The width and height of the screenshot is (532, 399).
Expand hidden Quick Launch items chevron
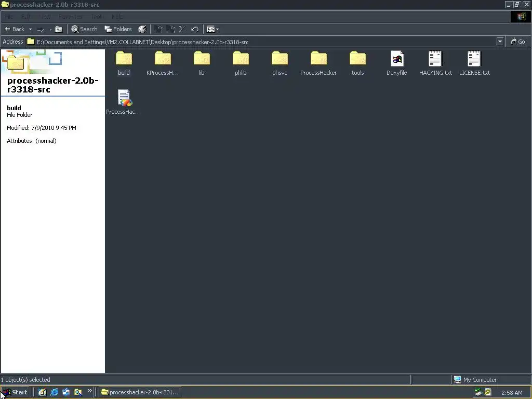click(89, 391)
